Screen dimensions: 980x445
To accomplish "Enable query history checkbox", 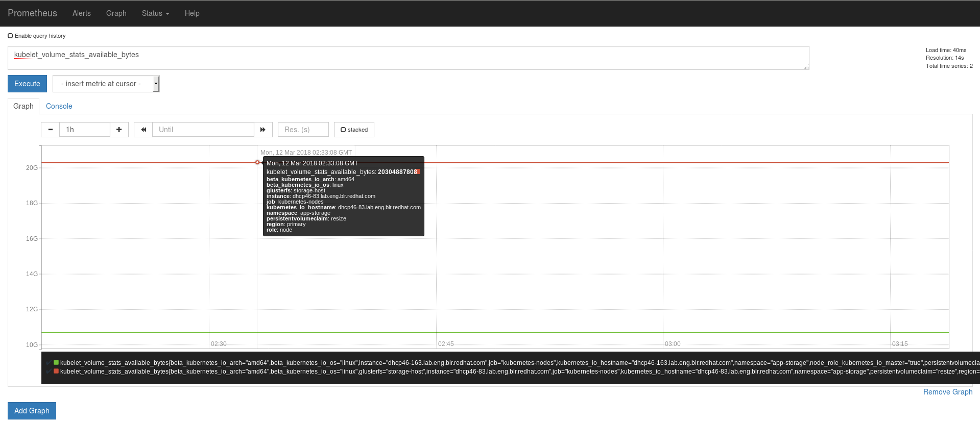I will pos(10,36).
